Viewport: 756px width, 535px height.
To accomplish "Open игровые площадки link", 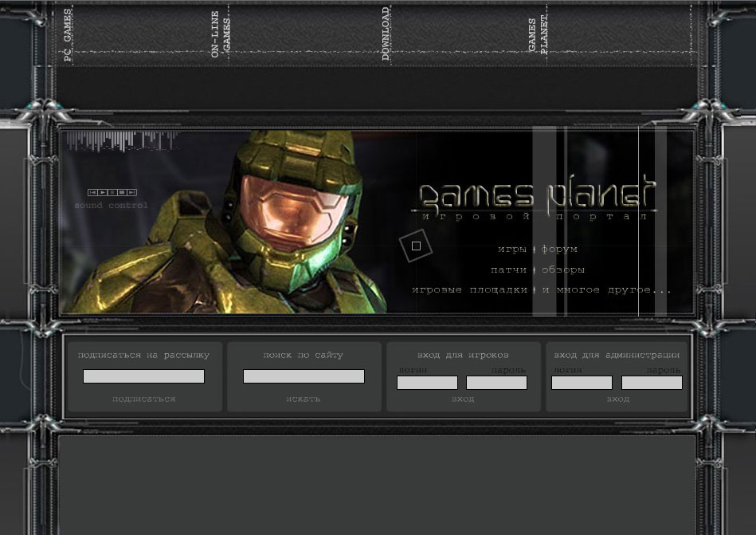I will pos(470,290).
